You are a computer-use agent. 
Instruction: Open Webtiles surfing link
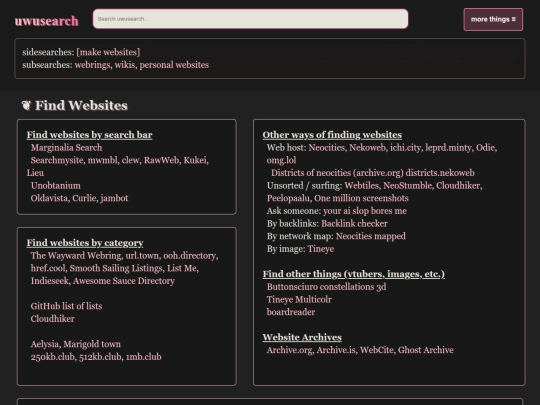pyautogui.click(x=361, y=186)
